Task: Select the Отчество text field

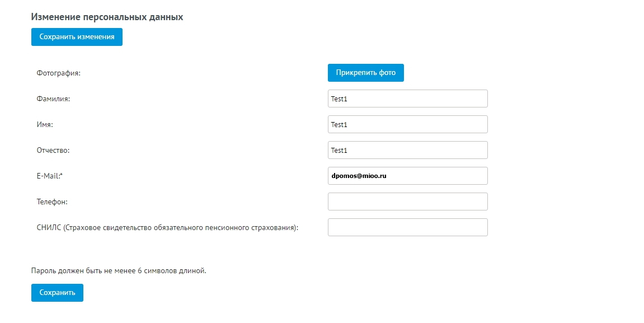Action: coord(407,150)
